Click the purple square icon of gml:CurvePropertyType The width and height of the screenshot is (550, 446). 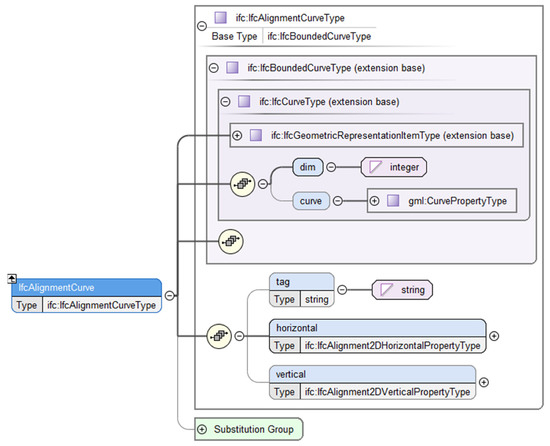coord(393,201)
